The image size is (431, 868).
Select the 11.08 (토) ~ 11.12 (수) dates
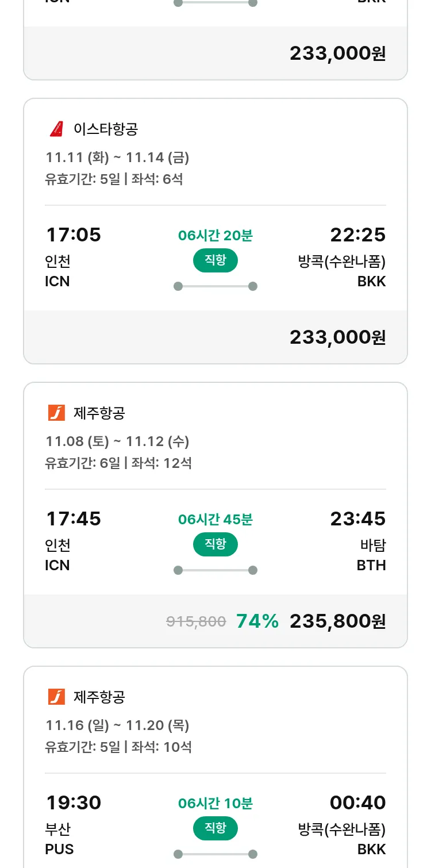117,441
